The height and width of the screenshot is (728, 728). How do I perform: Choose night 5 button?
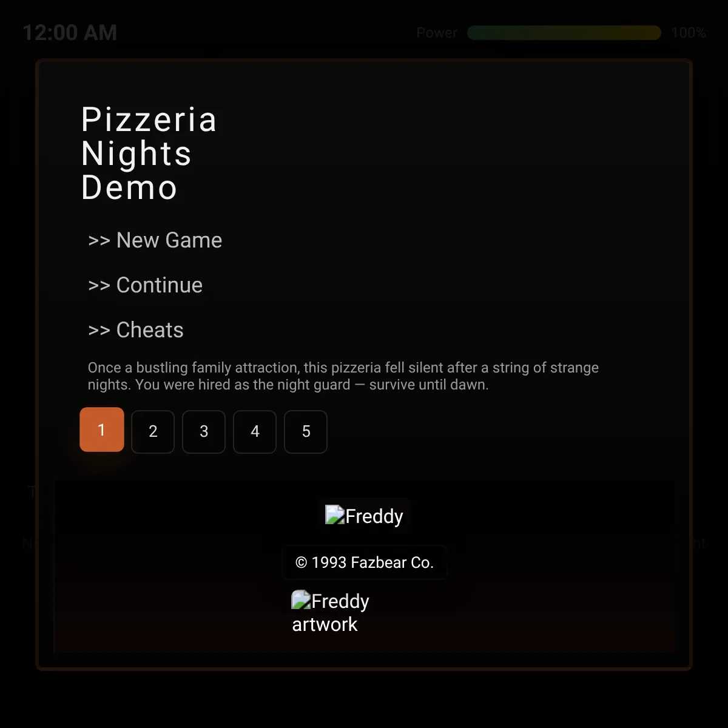306,432
